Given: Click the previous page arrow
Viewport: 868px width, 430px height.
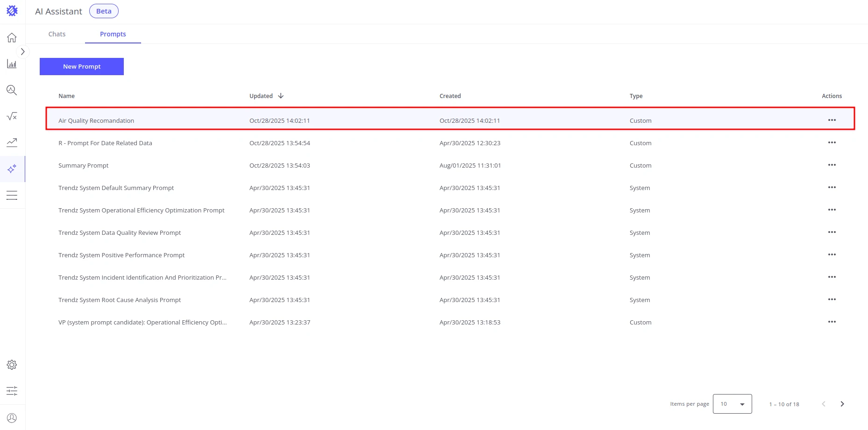Looking at the screenshot, I should tap(824, 404).
